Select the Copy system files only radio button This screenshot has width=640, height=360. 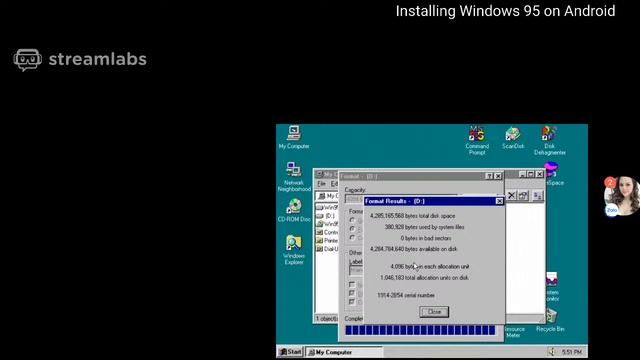click(x=352, y=238)
